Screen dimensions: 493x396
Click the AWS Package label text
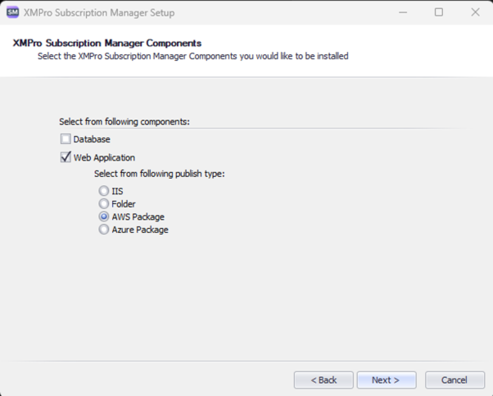[x=138, y=217]
